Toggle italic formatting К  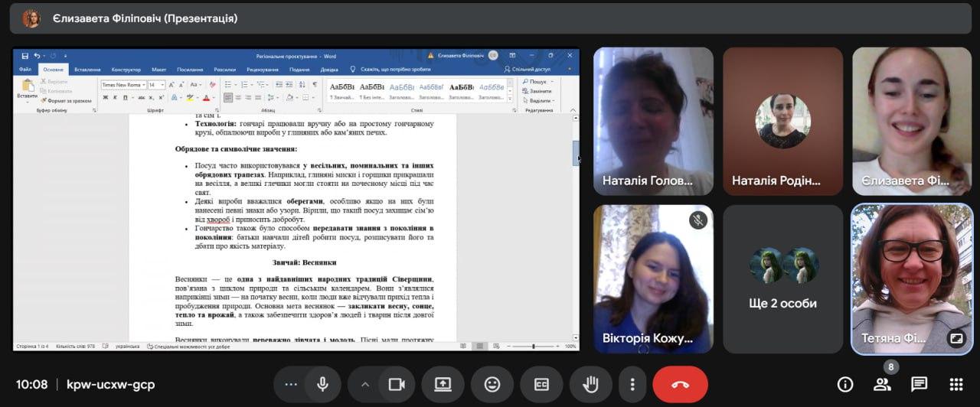(115, 98)
